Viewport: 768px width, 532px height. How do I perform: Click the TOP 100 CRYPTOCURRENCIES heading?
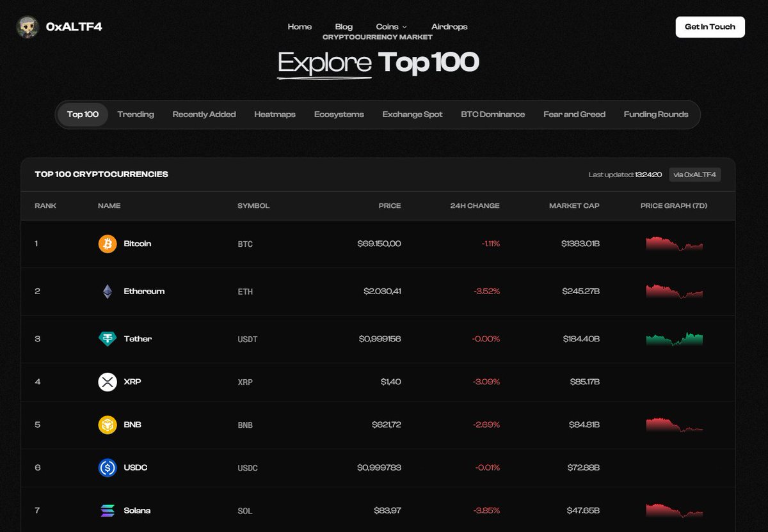pyautogui.click(x=101, y=174)
